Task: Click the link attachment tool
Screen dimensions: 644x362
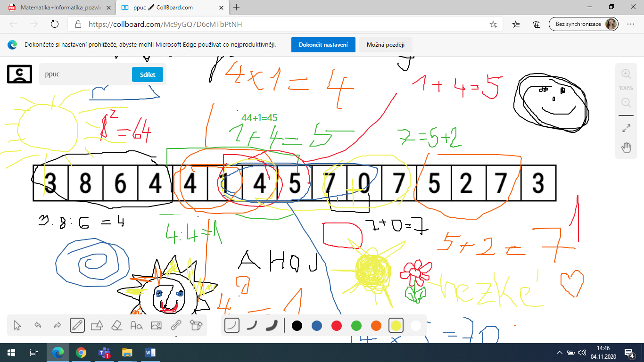Action: [x=176, y=325]
